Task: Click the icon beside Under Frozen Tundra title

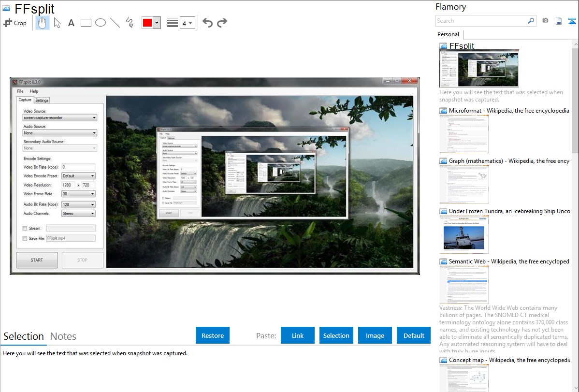Action: [x=443, y=211]
